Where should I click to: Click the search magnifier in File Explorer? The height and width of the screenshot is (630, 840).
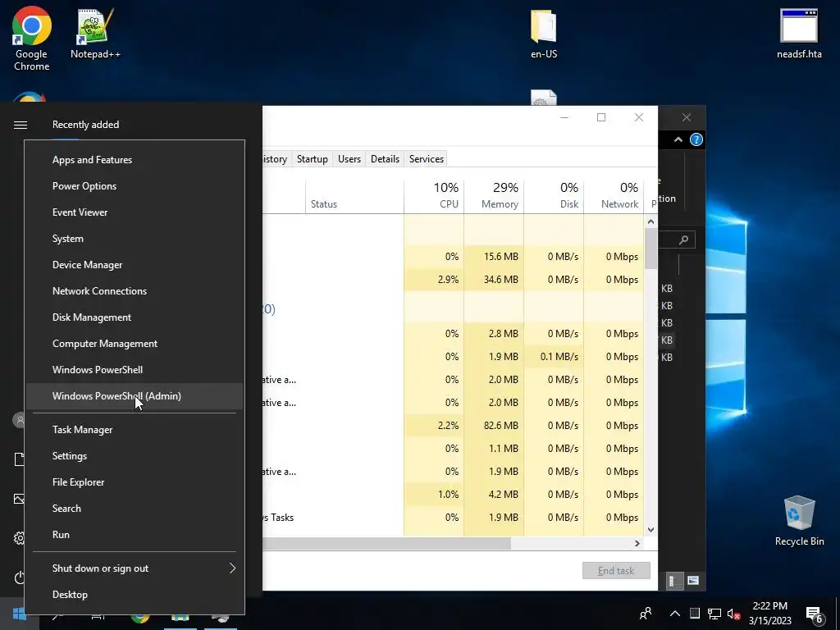point(683,240)
